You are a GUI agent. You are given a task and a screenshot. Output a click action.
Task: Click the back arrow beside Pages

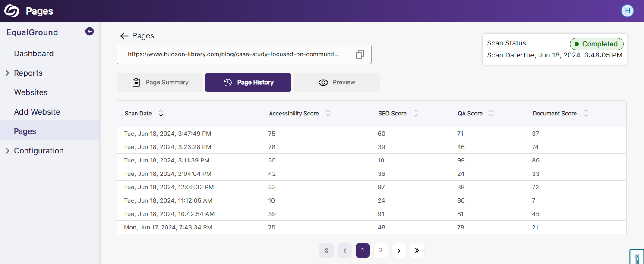point(124,36)
